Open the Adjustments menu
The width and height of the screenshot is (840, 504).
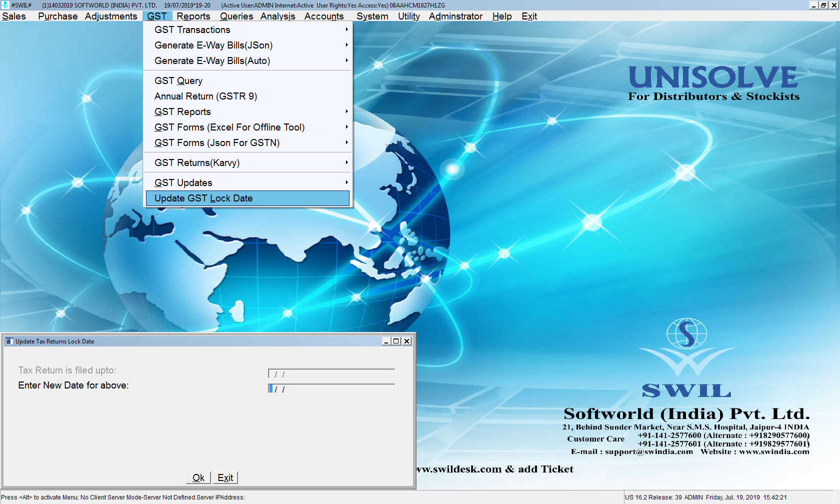pos(111,16)
